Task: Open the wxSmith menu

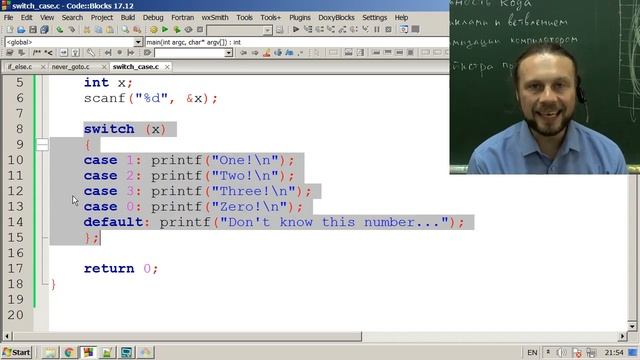Action: (215, 18)
